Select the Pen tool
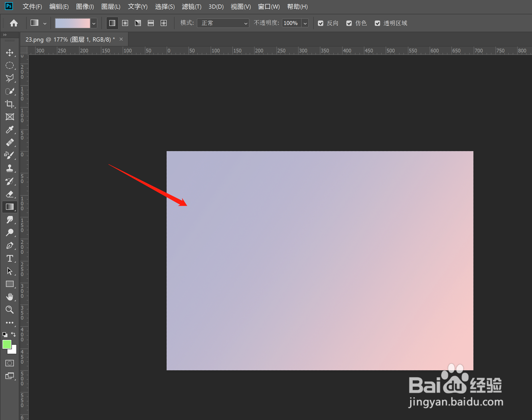Viewport: 532px width, 420px height. tap(10, 245)
